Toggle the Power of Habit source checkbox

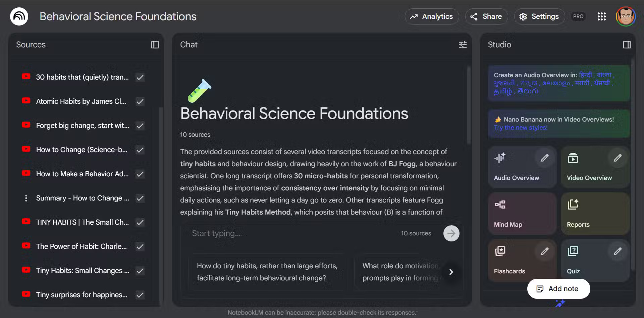pos(140,246)
